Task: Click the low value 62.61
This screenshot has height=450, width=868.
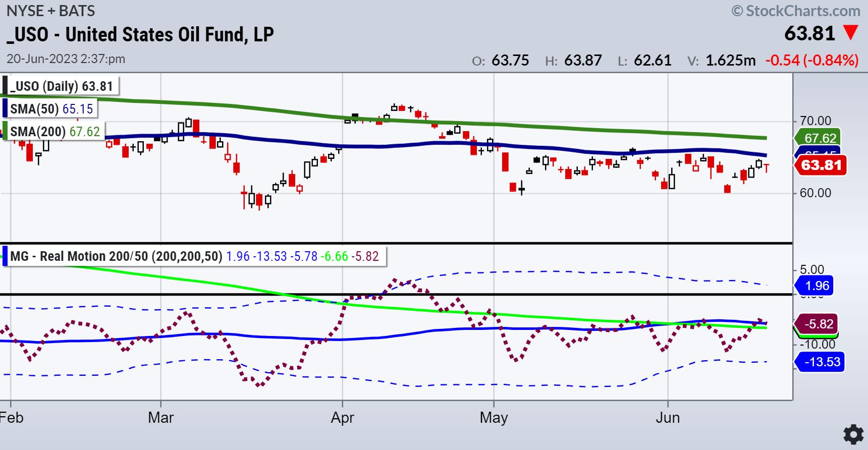Action: pos(653,61)
